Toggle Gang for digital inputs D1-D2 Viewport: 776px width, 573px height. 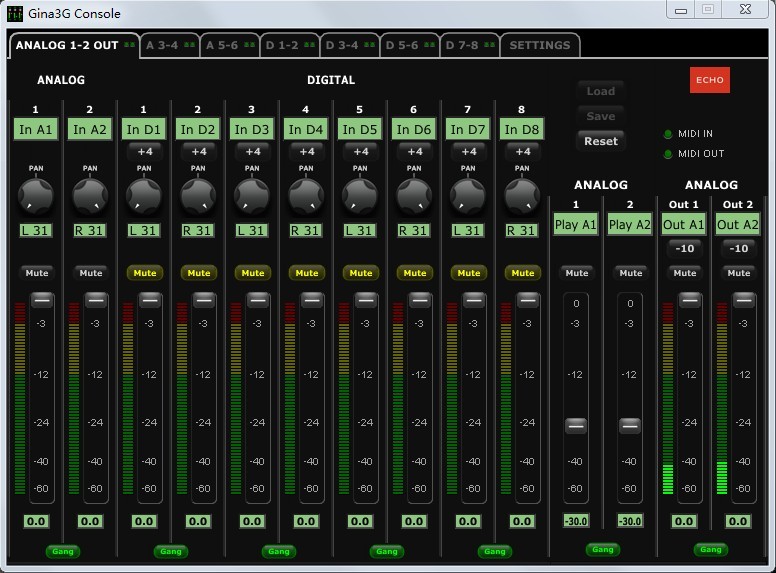[x=171, y=551]
